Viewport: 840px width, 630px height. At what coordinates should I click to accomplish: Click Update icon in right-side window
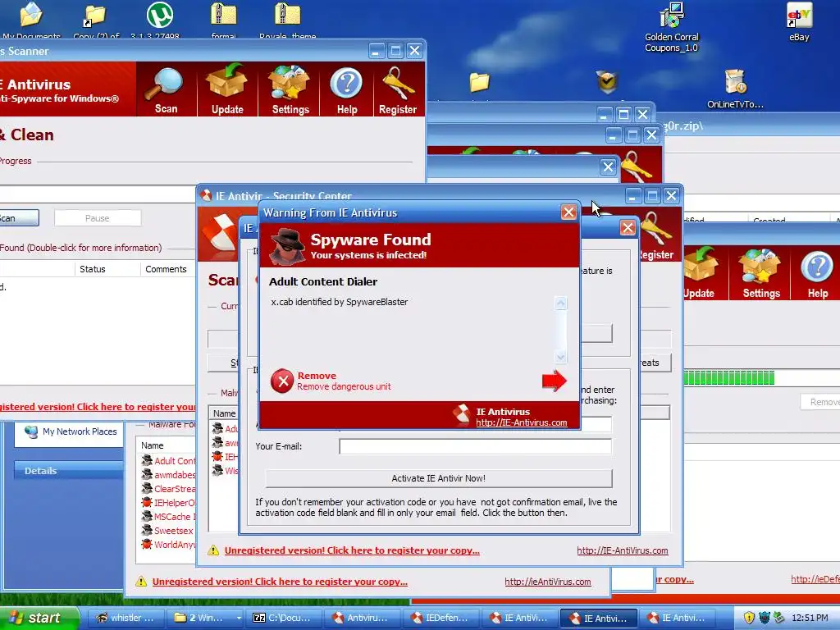[699, 273]
